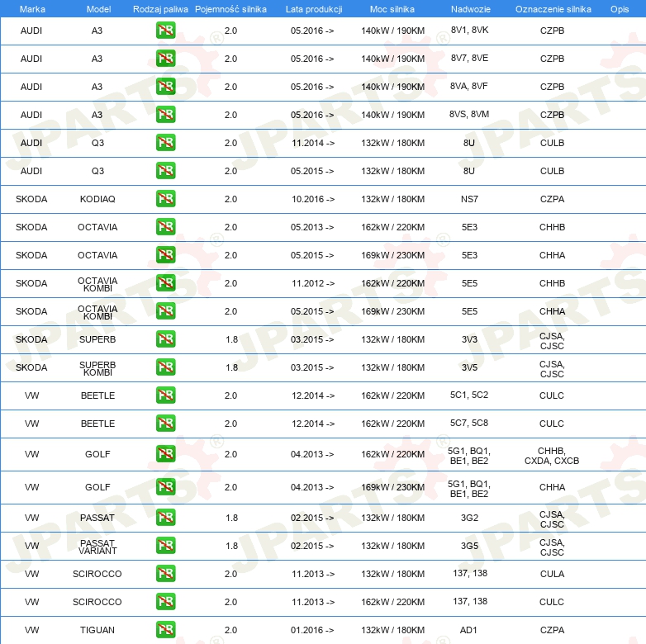
Task: Select the TIGUAN model cell
Action: click(x=97, y=630)
